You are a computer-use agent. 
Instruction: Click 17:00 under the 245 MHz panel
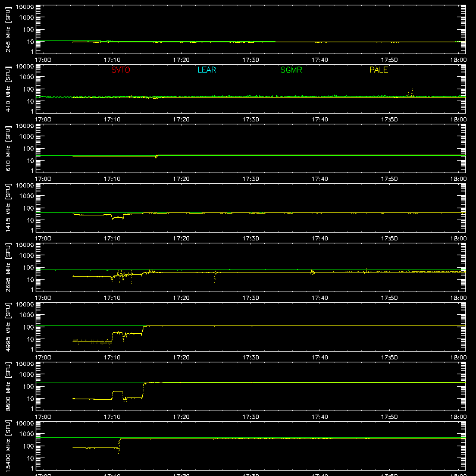pos(43,60)
